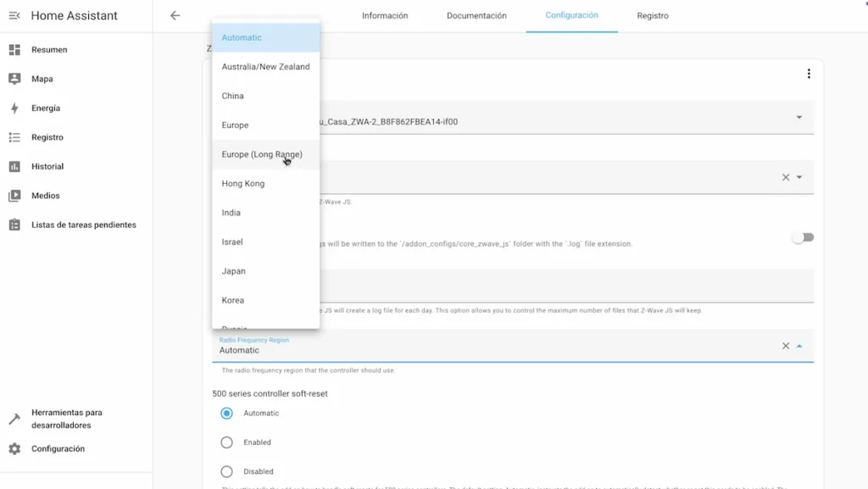Choose Automatic in the region list
868x489 pixels.
pyautogui.click(x=265, y=37)
